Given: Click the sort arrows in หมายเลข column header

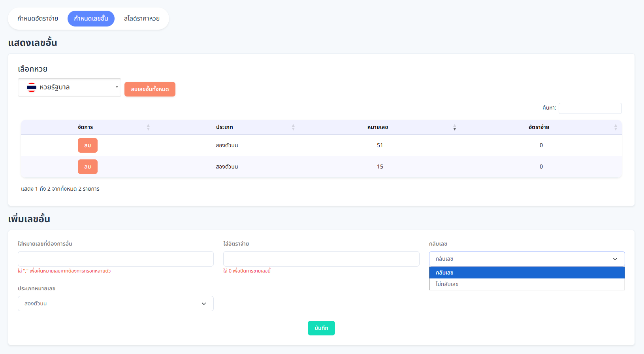Looking at the screenshot, I should point(454,127).
